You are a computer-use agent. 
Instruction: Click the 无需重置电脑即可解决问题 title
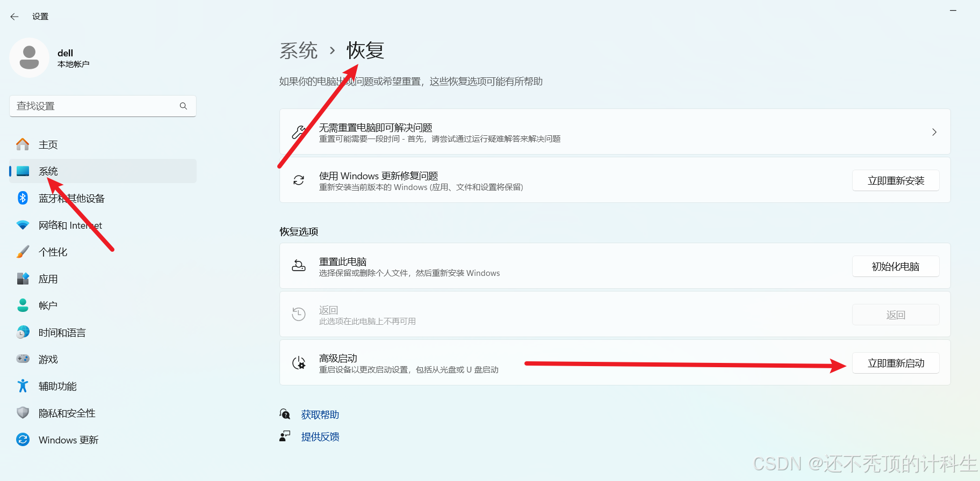click(x=376, y=127)
